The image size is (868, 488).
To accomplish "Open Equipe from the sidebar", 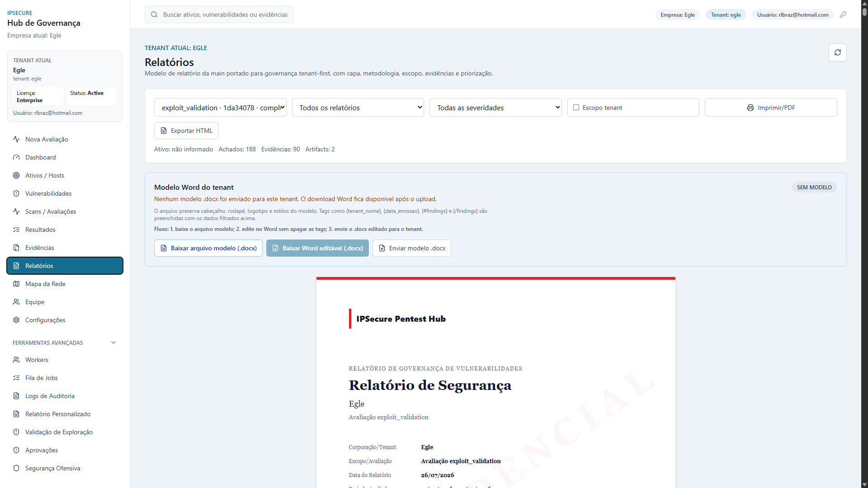I will (x=65, y=302).
